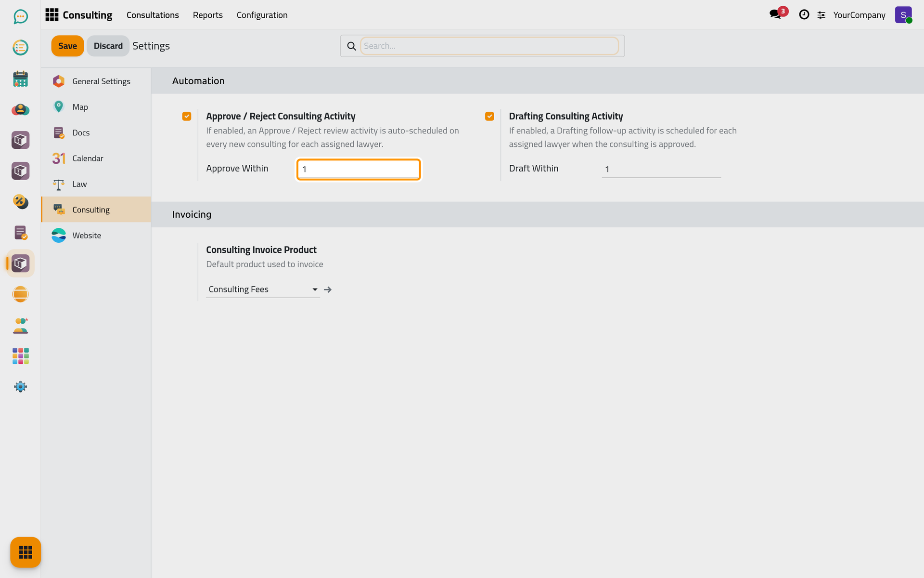Click the orange app launcher button
The height and width of the screenshot is (578, 924).
pyautogui.click(x=26, y=552)
